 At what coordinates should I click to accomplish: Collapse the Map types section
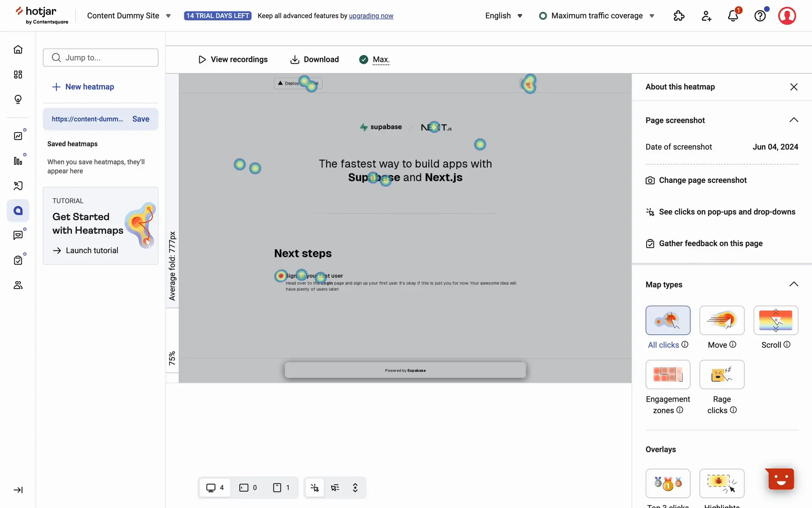794,284
